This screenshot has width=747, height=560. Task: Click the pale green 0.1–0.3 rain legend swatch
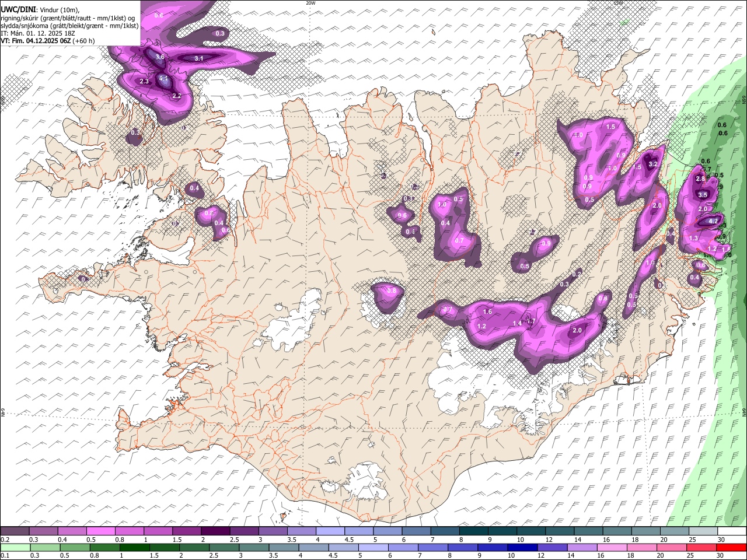click(15, 548)
